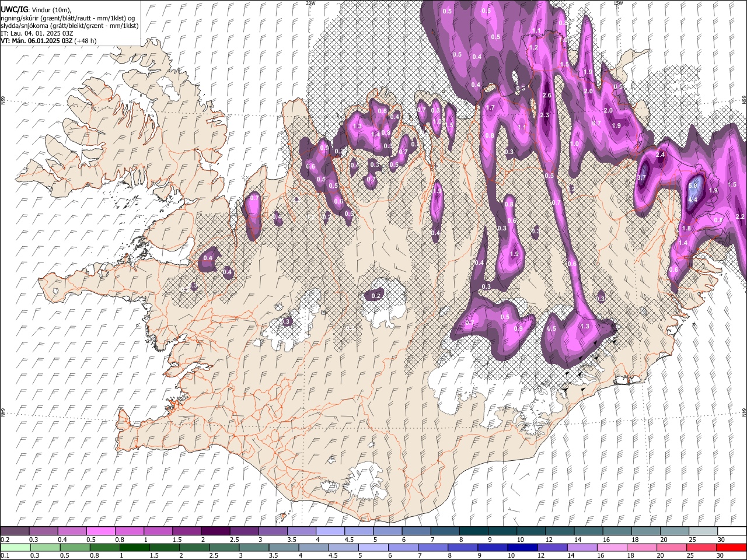Click the "1.2" precipitation value on the map
747x560 pixels.
pyautogui.click(x=533, y=48)
